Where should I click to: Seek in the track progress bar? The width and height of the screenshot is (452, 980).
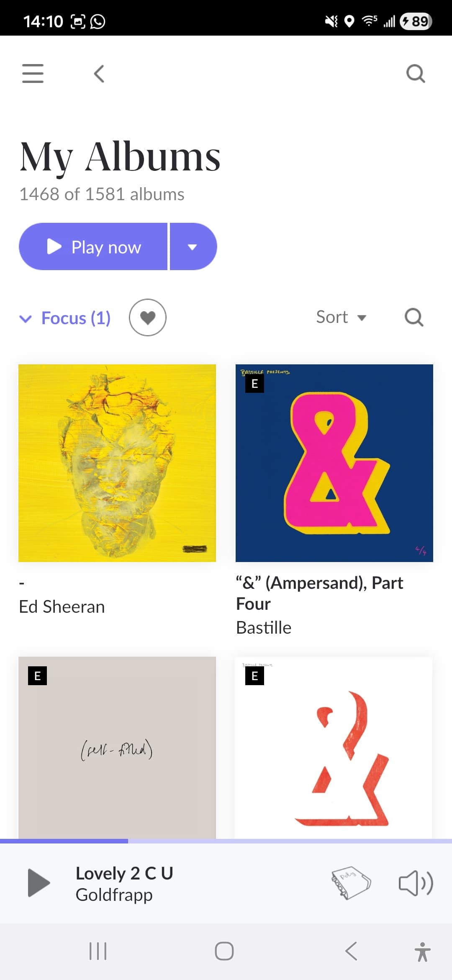pos(226,841)
